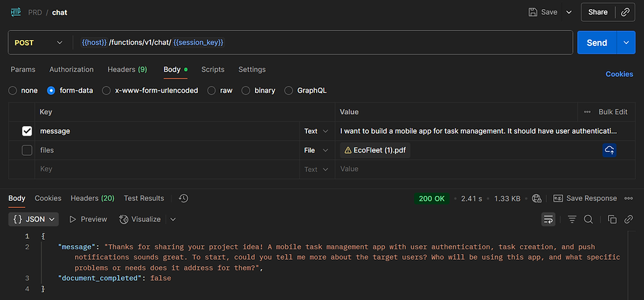The width and height of the screenshot is (644, 300).
Task: Copy request link via chain icon
Action: coord(625,12)
